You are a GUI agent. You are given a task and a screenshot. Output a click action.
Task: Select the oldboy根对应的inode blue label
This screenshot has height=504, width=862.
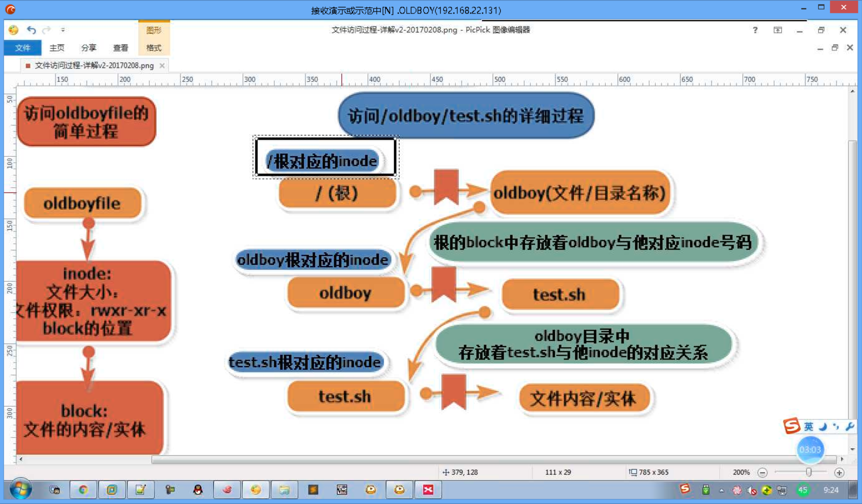313,260
